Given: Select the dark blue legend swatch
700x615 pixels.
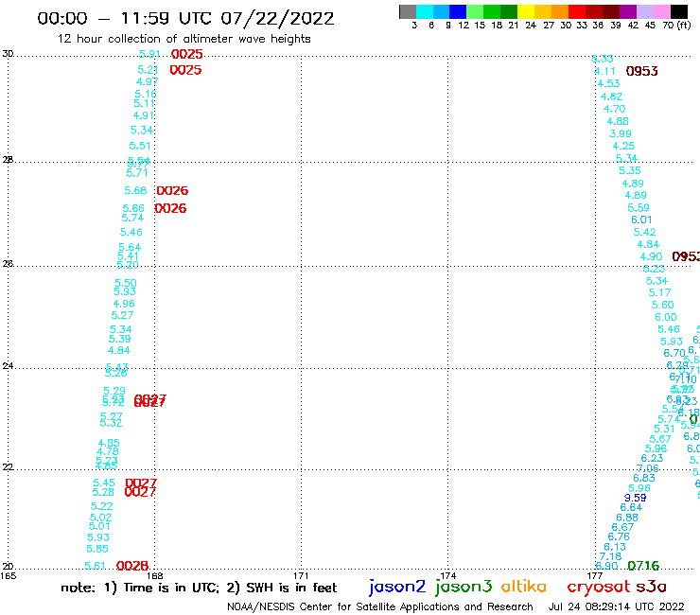Looking at the screenshot, I should point(458,11).
